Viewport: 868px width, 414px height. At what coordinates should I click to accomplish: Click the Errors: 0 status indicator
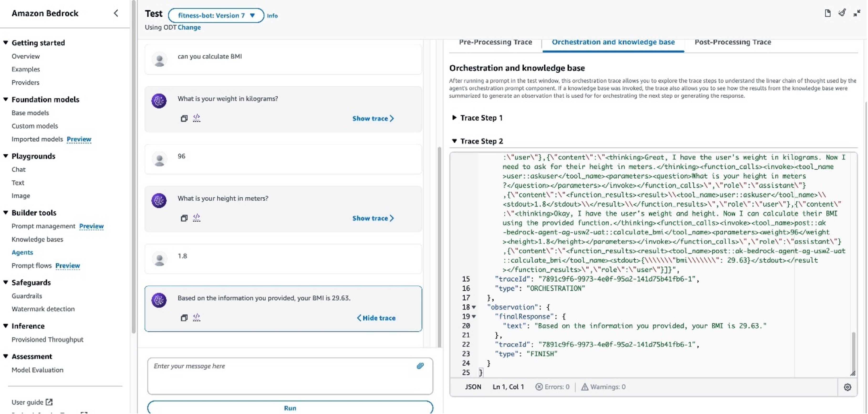tap(552, 387)
